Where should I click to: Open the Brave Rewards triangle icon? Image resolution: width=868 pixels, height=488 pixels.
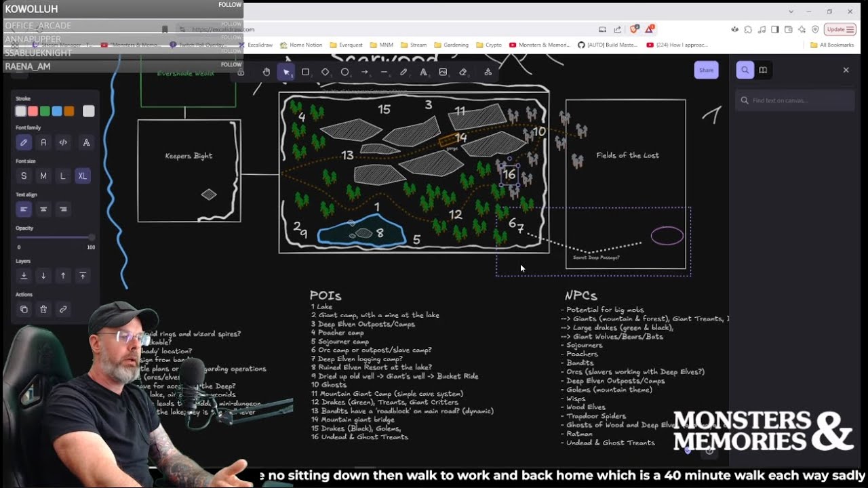pos(650,29)
